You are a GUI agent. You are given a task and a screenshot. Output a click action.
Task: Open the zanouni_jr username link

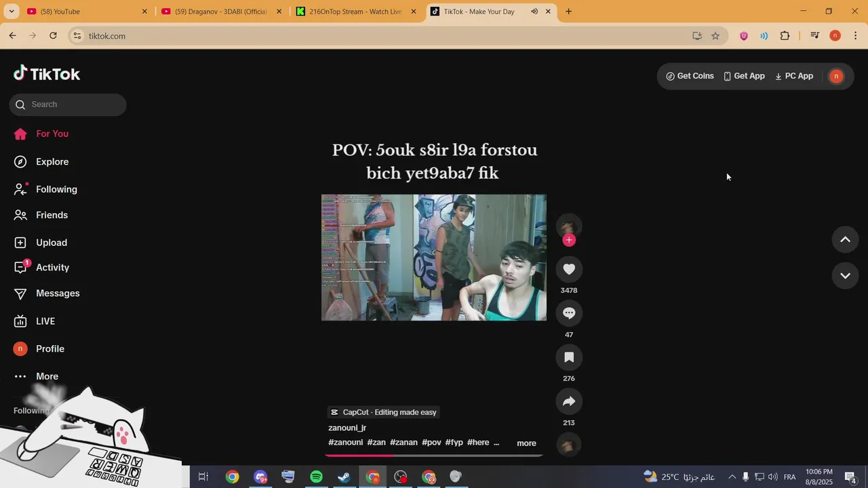pos(347,428)
